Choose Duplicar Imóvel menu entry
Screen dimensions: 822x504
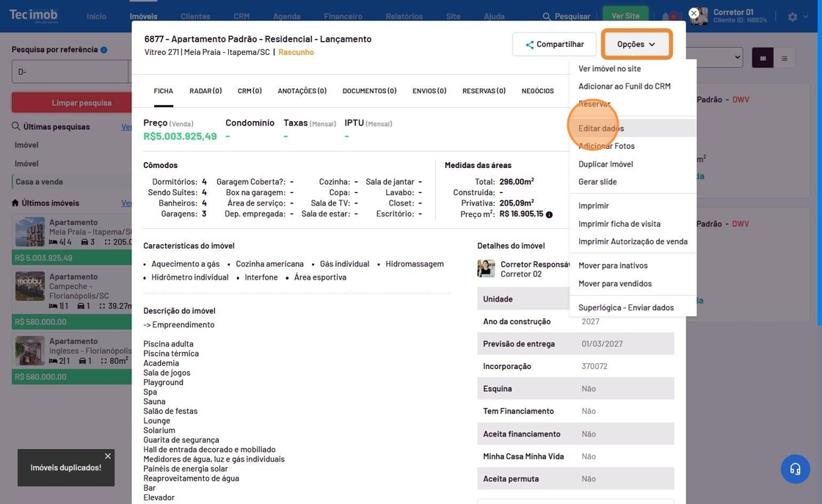(605, 164)
